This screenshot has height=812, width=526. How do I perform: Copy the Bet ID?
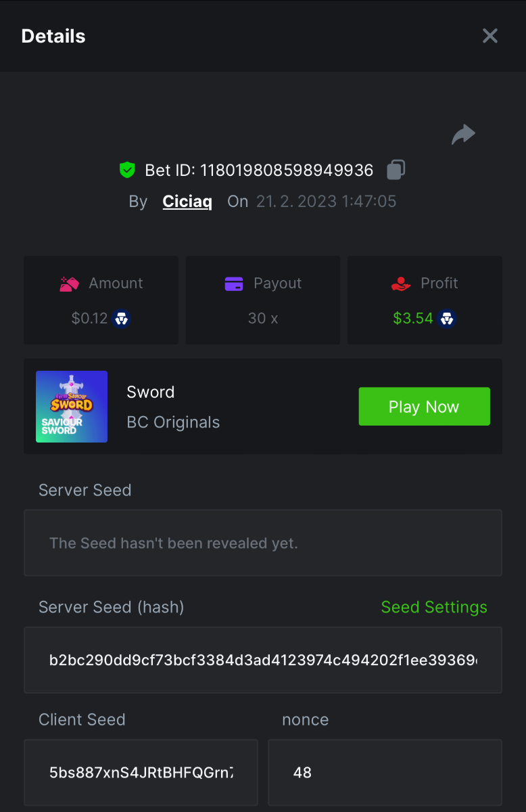pos(396,170)
